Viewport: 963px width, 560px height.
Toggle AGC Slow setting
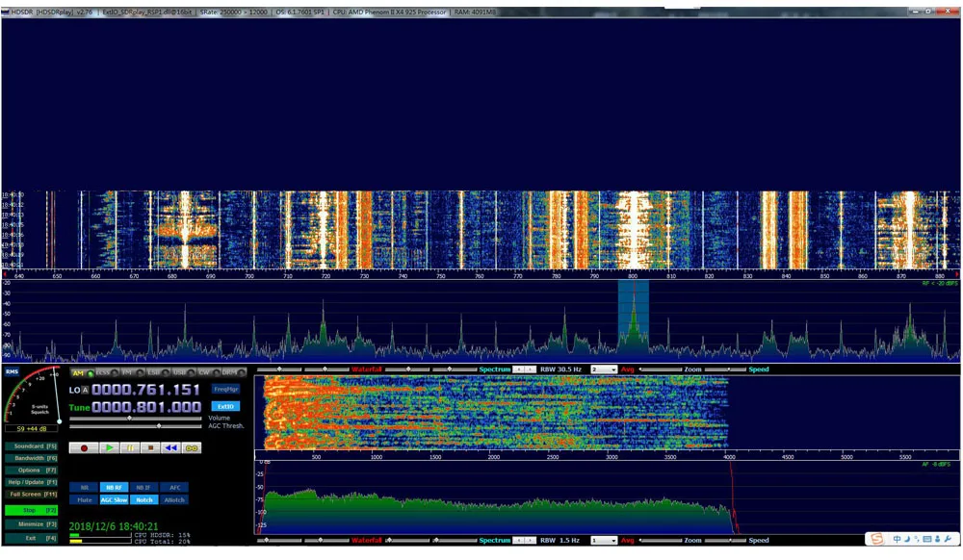click(114, 500)
